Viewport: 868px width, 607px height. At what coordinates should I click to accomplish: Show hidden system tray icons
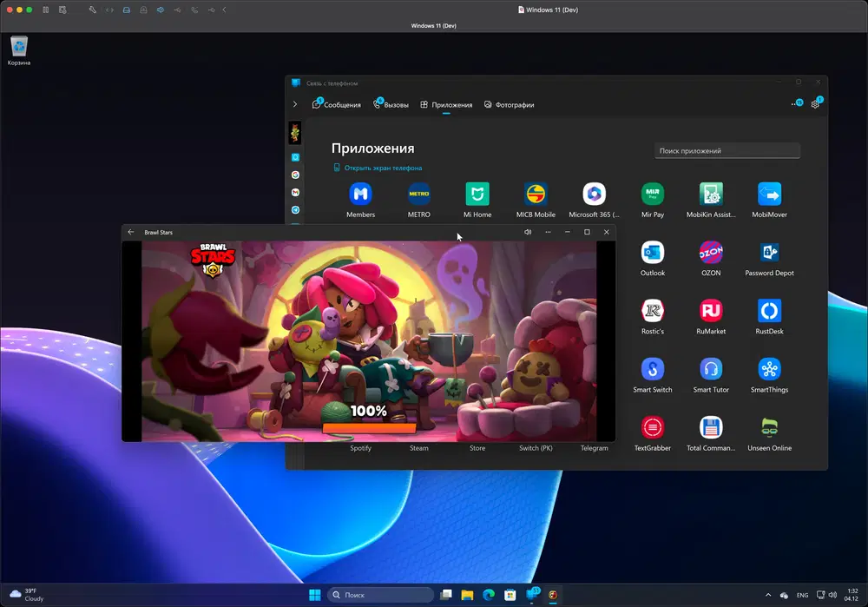click(x=768, y=595)
